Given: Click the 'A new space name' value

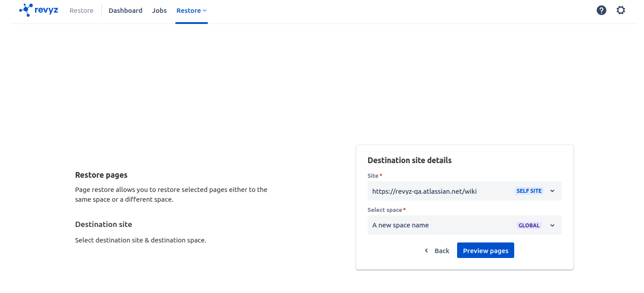Looking at the screenshot, I should point(400,225).
